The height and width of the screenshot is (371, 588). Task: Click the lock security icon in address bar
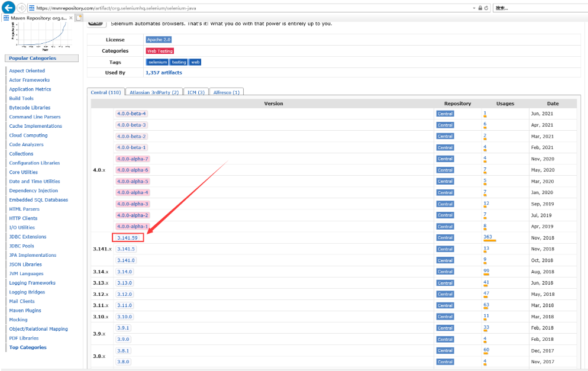tap(480, 8)
